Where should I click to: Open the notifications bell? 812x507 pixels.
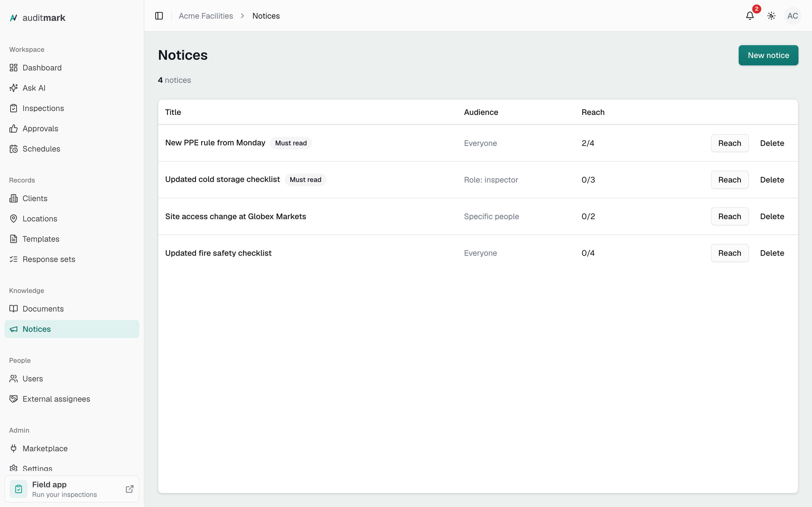[750, 16]
